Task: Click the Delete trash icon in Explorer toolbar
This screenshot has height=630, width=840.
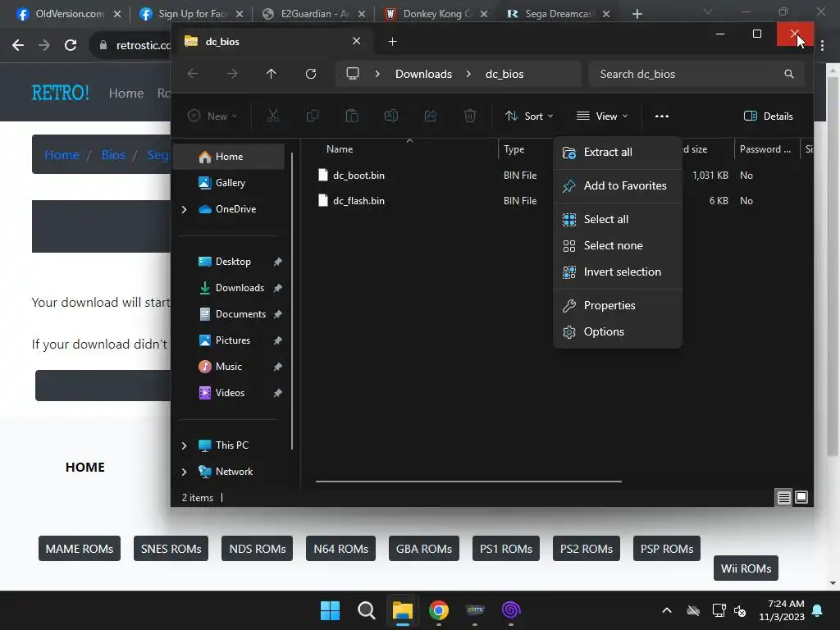Action: 470,116
